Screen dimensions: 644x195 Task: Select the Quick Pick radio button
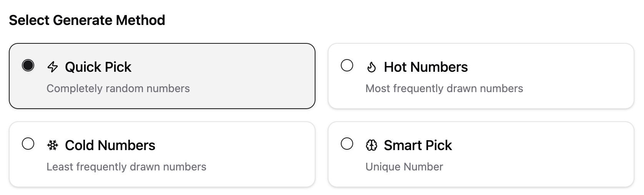click(x=28, y=65)
